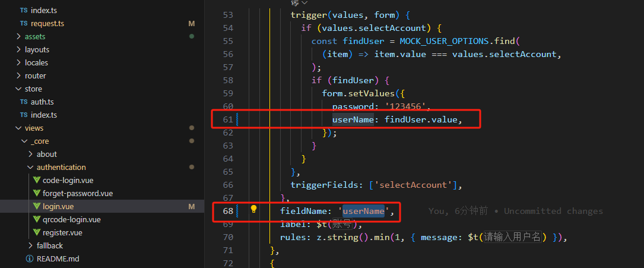Image resolution: width=644 pixels, height=268 pixels.
Task: Click the Vue icon beside register.vue
Action: click(36, 232)
